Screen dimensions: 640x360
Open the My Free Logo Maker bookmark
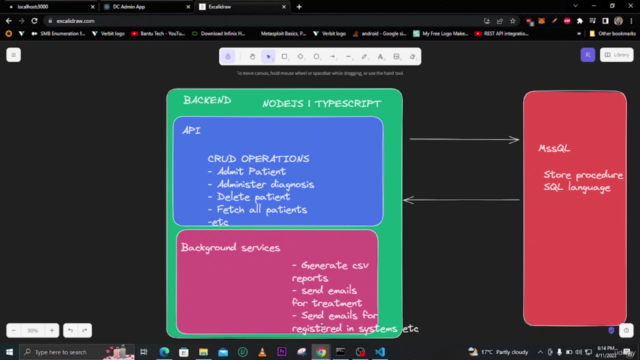point(440,33)
